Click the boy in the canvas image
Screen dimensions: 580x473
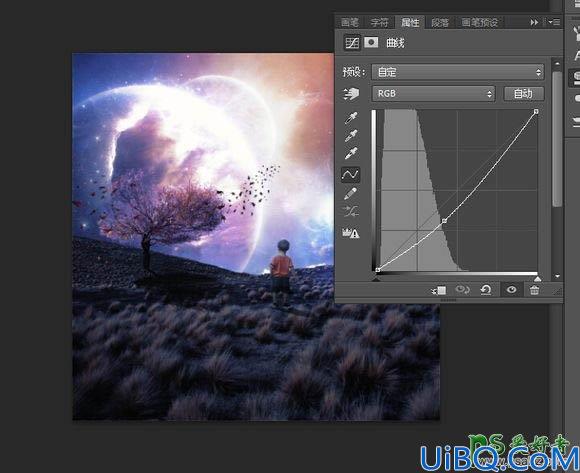(x=282, y=272)
